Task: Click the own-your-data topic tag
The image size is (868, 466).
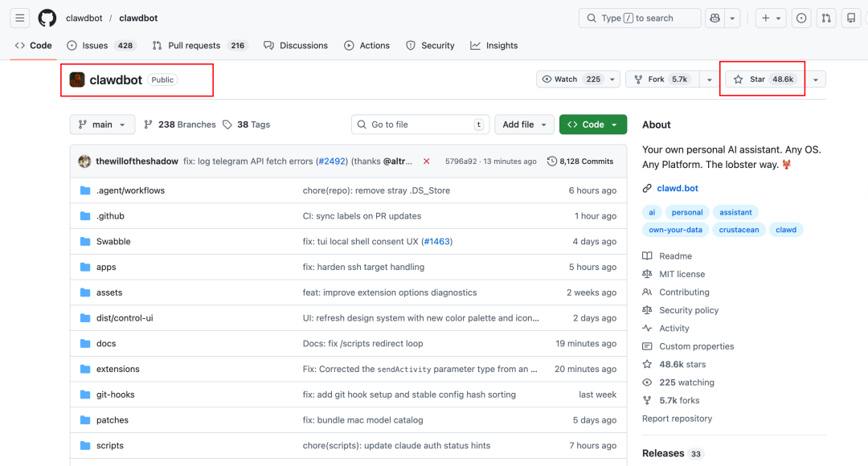Action: tap(675, 230)
